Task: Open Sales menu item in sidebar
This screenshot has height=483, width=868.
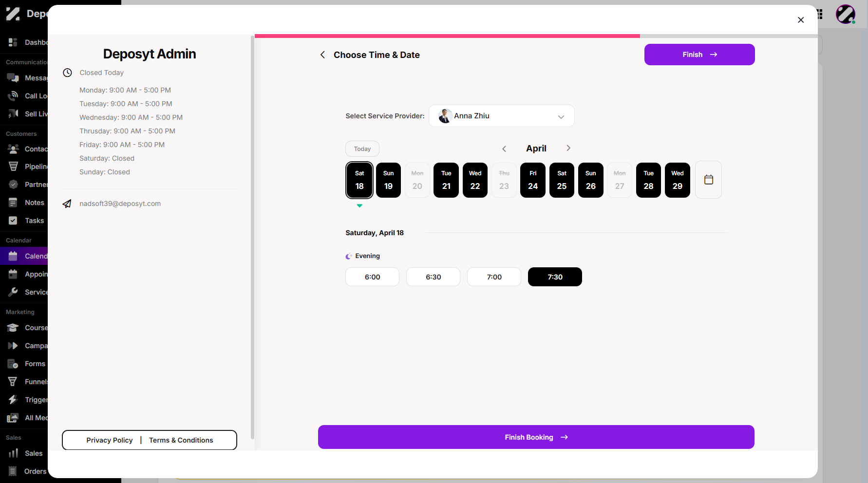Action: click(24, 453)
